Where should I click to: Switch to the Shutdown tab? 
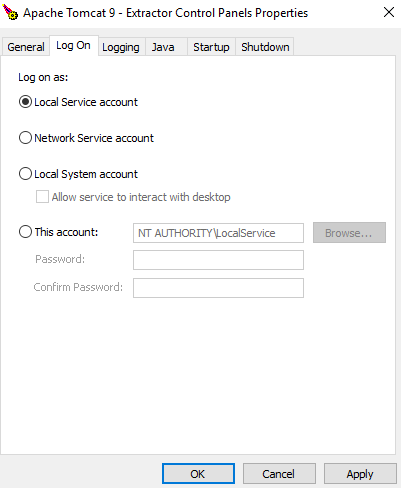click(265, 47)
